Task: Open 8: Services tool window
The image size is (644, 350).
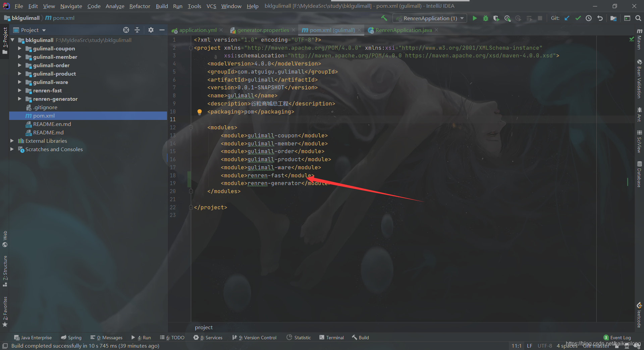Action: 208,338
